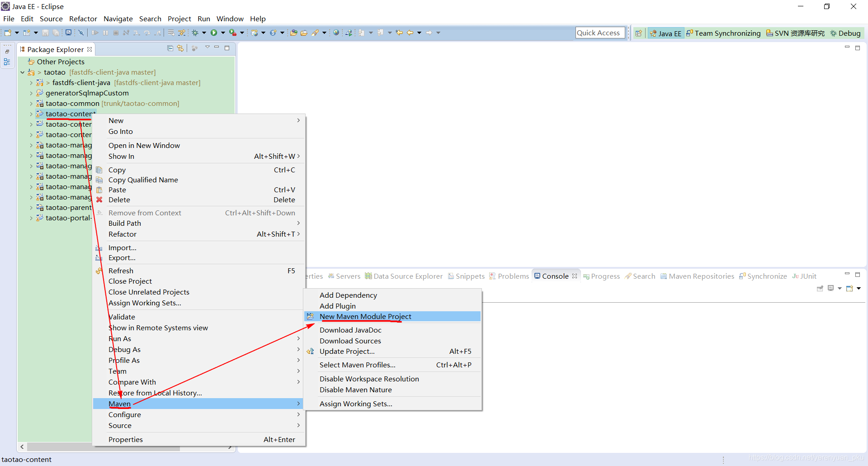Click the green Run toolbar icon

tap(214, 33)
